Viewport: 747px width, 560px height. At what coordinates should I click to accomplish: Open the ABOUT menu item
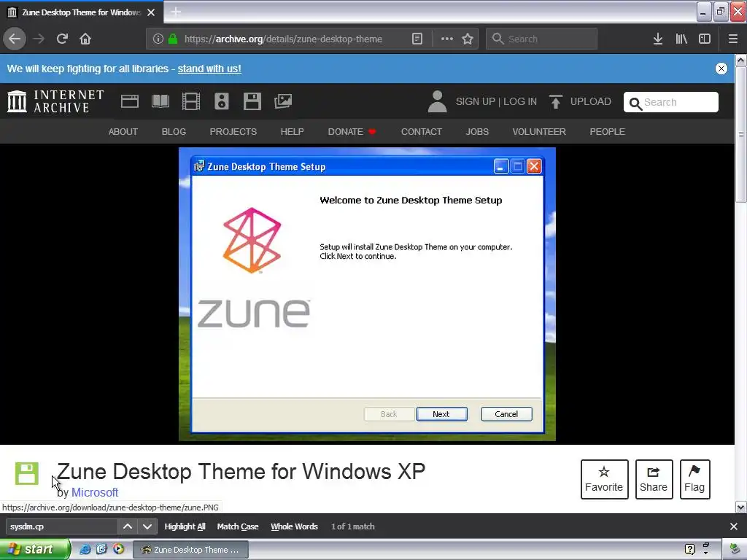tap(123, 131)
